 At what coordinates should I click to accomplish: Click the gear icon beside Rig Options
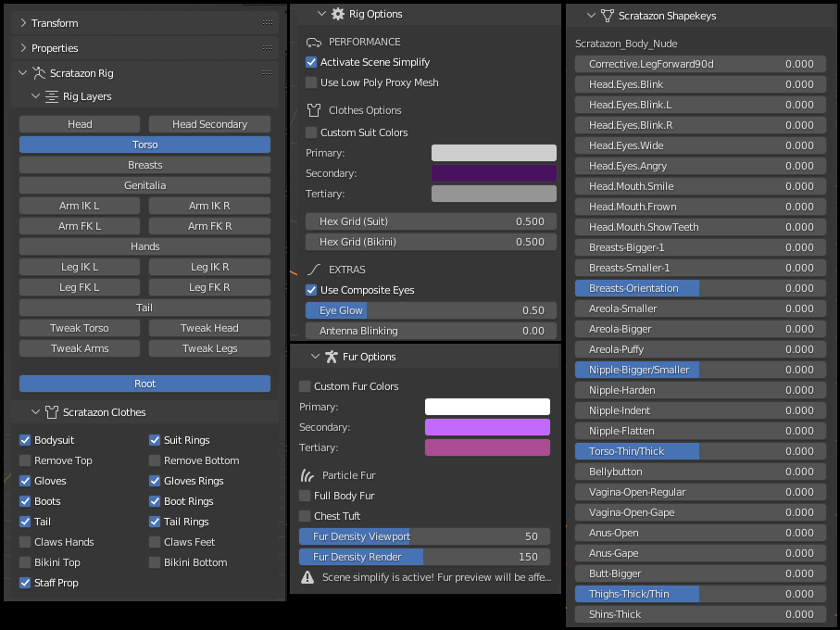click(338, 14)
